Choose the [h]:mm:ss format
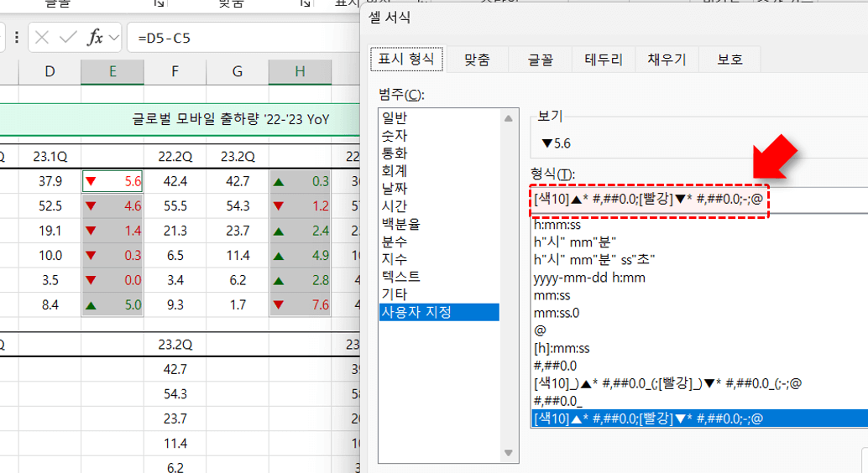 point(698,349)
